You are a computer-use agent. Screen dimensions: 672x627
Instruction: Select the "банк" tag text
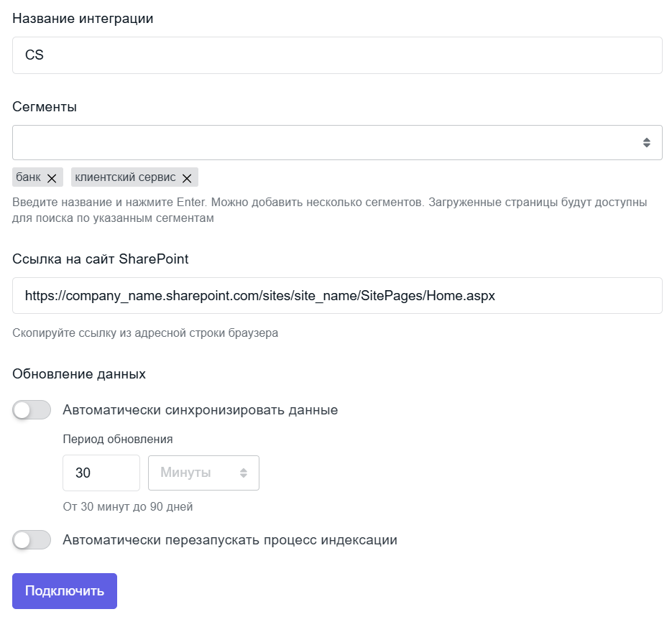[x=29, y=177]
